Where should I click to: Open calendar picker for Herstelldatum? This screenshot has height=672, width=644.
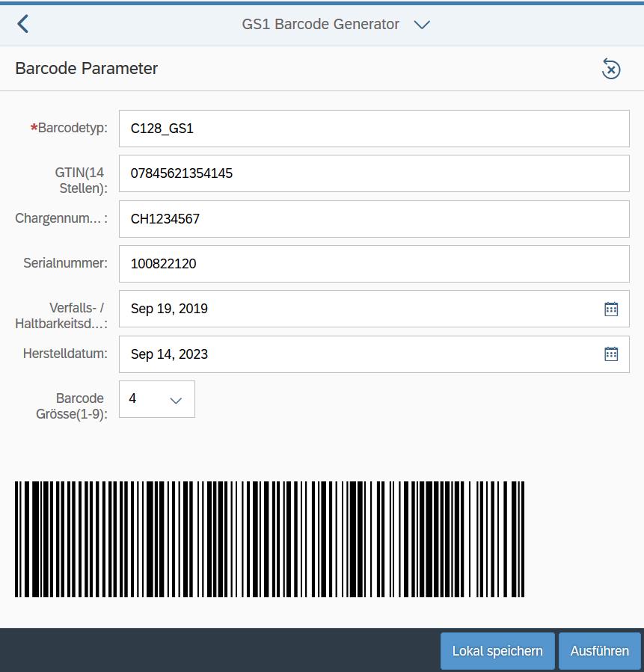click(611, 354)
